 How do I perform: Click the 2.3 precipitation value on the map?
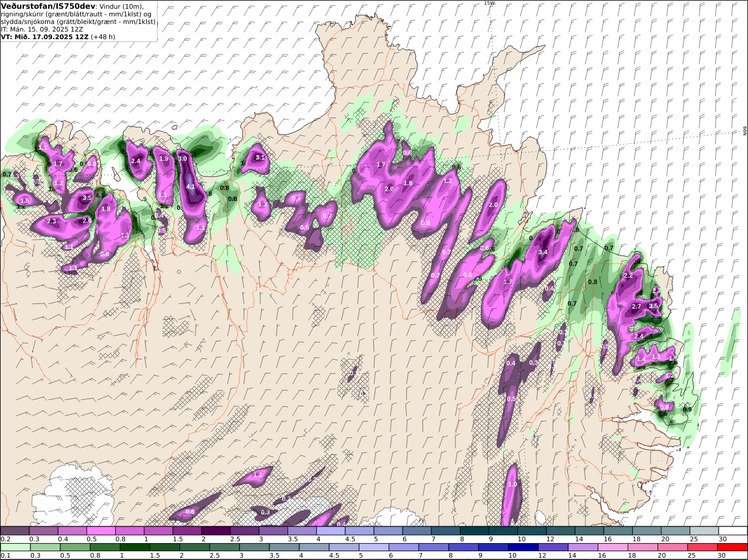[51, 221]
